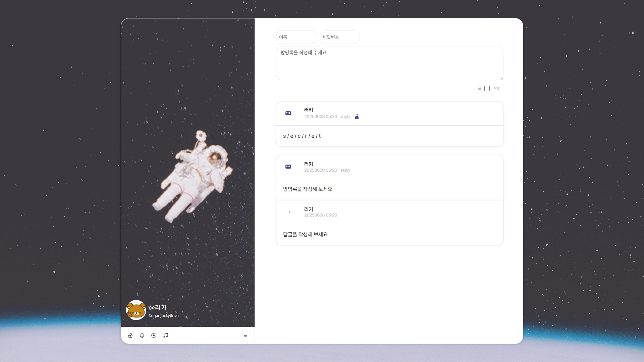Focus the 비밀번호 password field
Viewport: 644px width, 362px height.
click(x=340, y=37)
